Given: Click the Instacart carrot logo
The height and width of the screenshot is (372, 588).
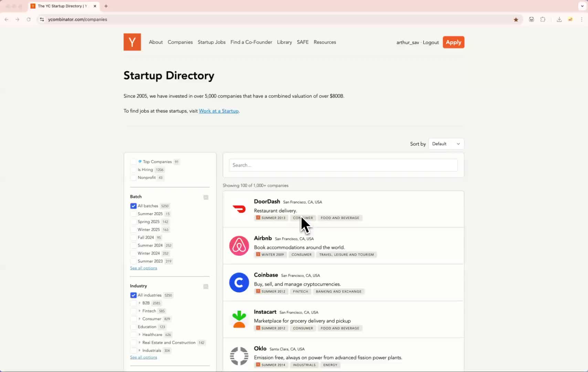Looking at the screenshot, I should tap(239, 319).
